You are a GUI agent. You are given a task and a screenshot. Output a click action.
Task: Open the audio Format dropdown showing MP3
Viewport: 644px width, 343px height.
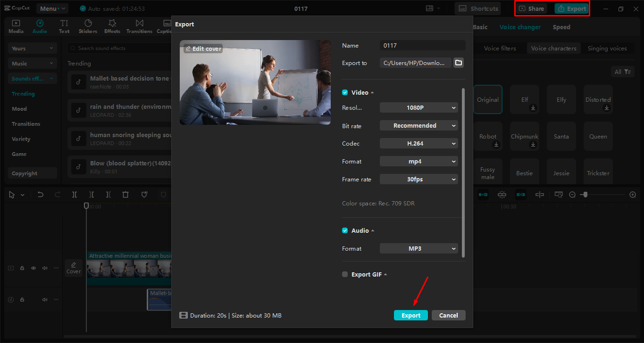(x=419, y=248)
